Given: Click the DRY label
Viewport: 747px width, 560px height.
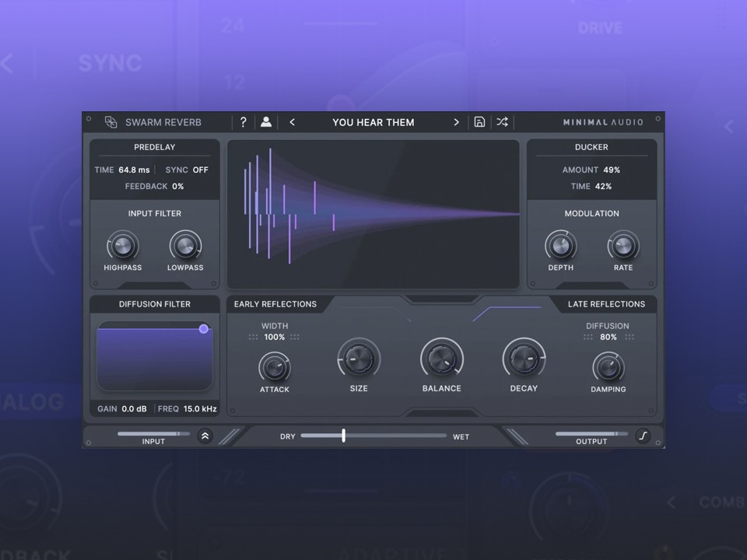Looking at the screenshot, I should click(x=288, y=436).
